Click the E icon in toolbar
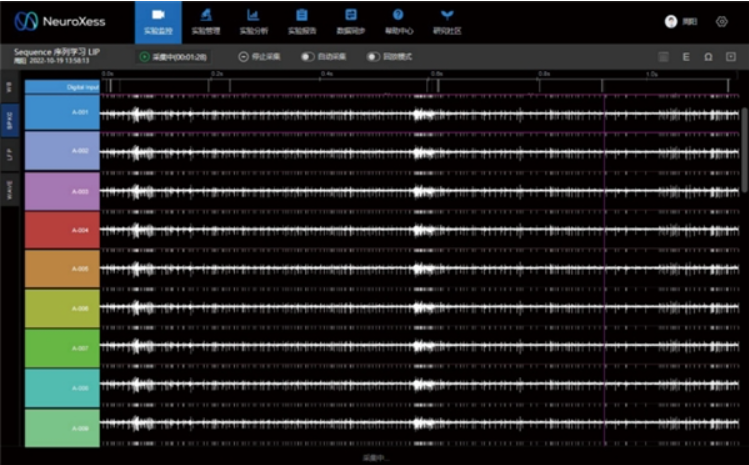Viewport: 749px width, 465px height. (686, 57)
